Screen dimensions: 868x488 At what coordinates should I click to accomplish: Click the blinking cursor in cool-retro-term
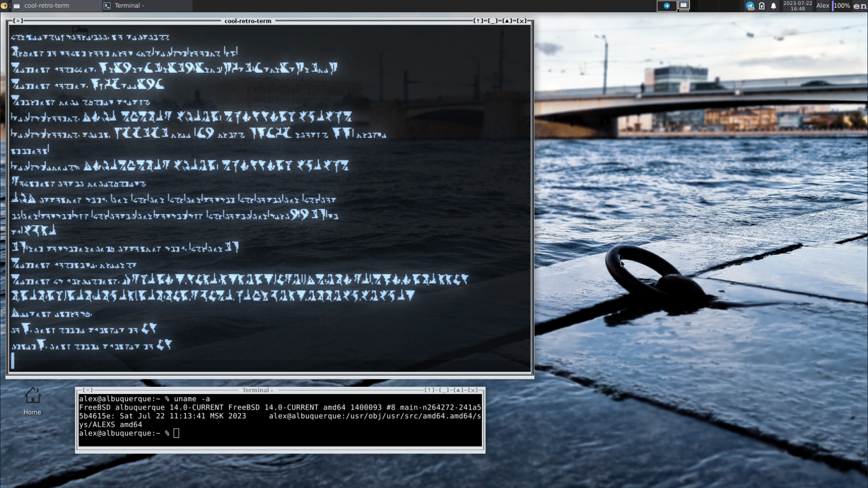[13, 361]
